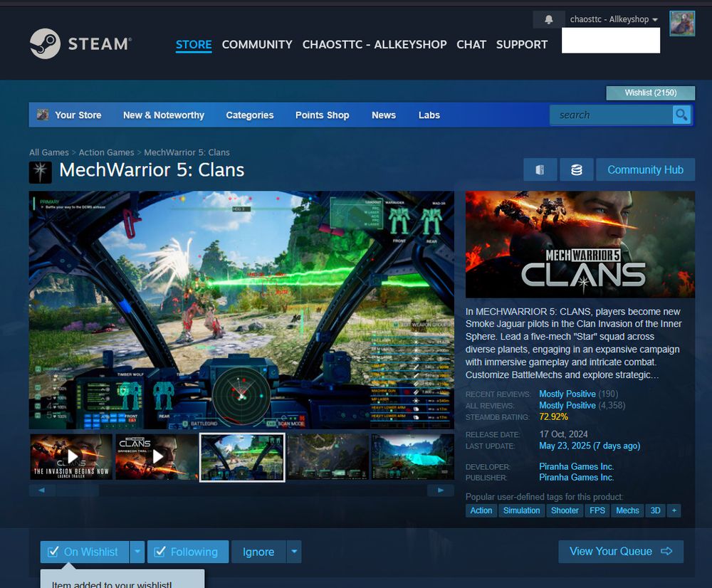Expand the Ignore options dropdown arrow
The height and width of the screenshot is (588, 712).
(294, 552)
